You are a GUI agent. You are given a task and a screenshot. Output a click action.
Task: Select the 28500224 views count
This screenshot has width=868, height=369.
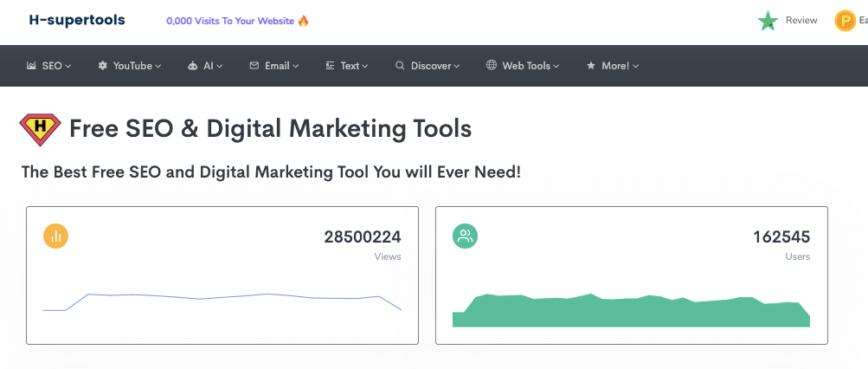point(363,236)
